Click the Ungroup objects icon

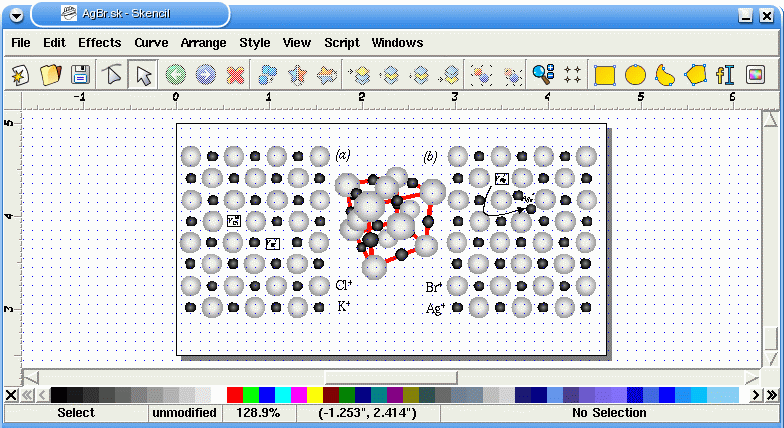512,75
